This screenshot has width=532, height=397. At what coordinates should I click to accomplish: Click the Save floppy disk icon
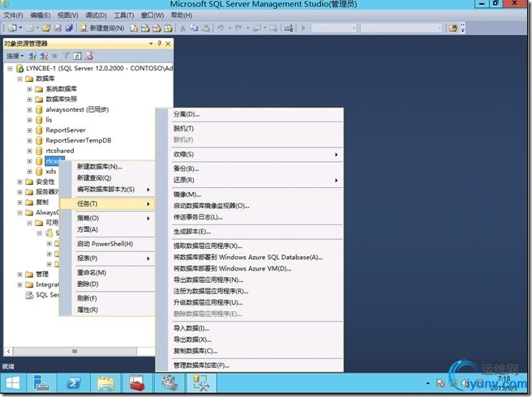(58, 28)
